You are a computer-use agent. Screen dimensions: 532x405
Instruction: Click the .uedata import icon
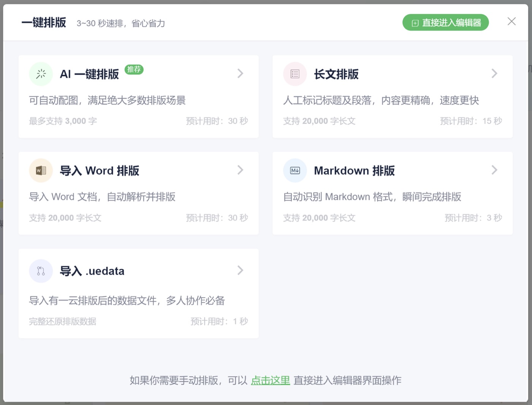click(x=41, y=271)
